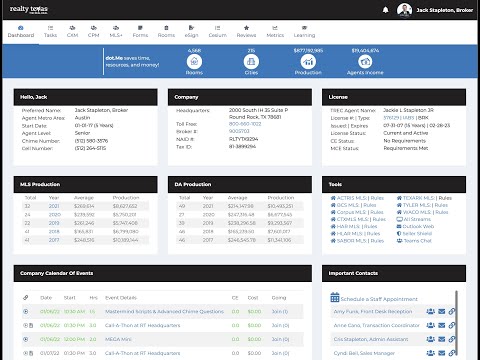480x360 pixels.
Task: Click the Agents Income icon in banner
Action: point(365,62)
